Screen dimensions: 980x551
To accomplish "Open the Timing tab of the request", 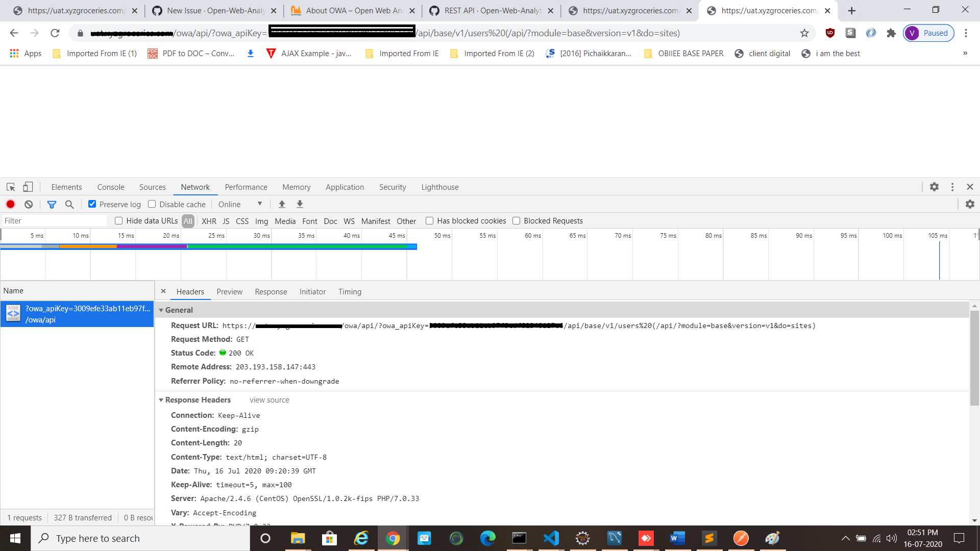I will [350, 292].
